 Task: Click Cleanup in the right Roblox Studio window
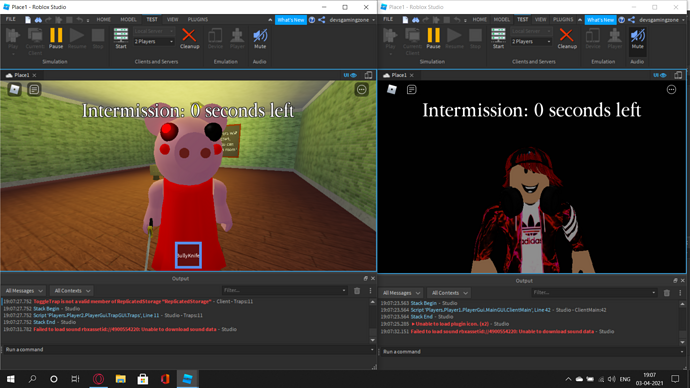pyautogui.click(x=567, y=38)
